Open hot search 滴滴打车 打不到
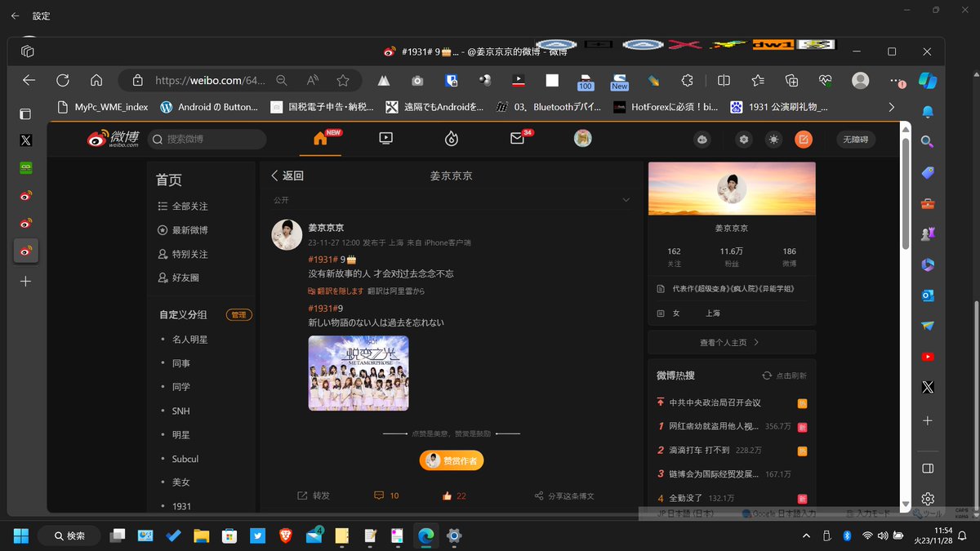Screen dimensions: 980x551 pyautogui.click(x=699, y=450)
